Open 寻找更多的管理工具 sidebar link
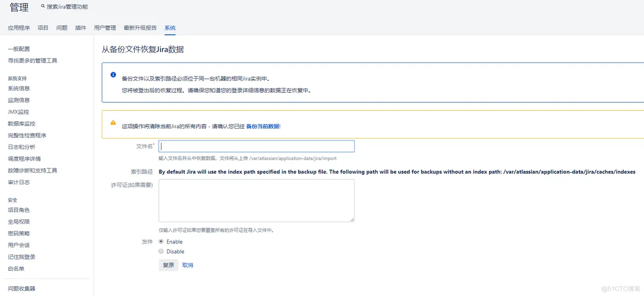The width and height of the screenshot is (644, 296). click(x=33, y=61)
